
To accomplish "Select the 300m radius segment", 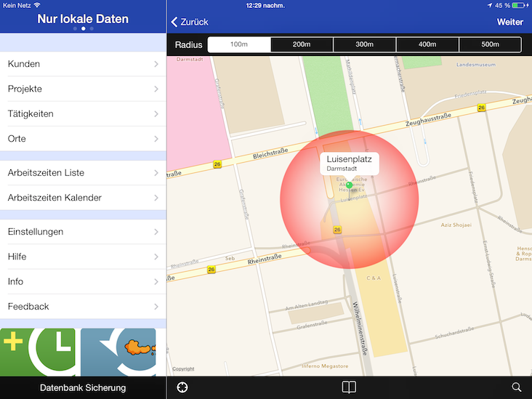I will pyautogui.click(x=364, y=44).
